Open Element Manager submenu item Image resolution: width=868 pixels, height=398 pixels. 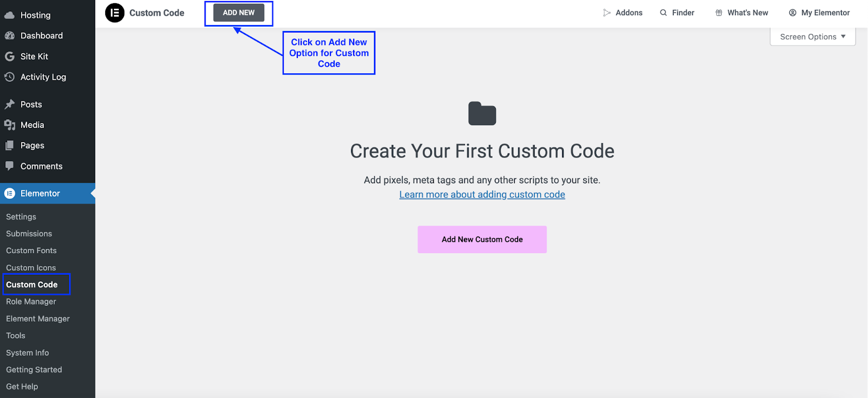[38, 319]
